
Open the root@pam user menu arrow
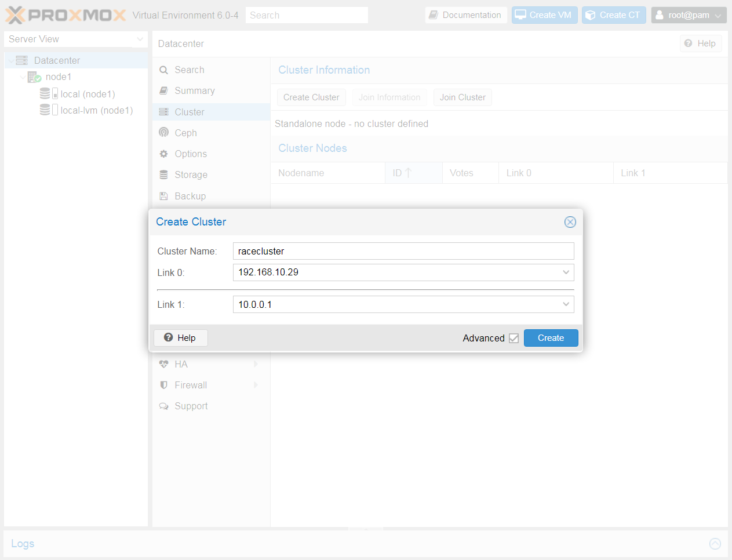pyautogui.click(x=718, y=16)
